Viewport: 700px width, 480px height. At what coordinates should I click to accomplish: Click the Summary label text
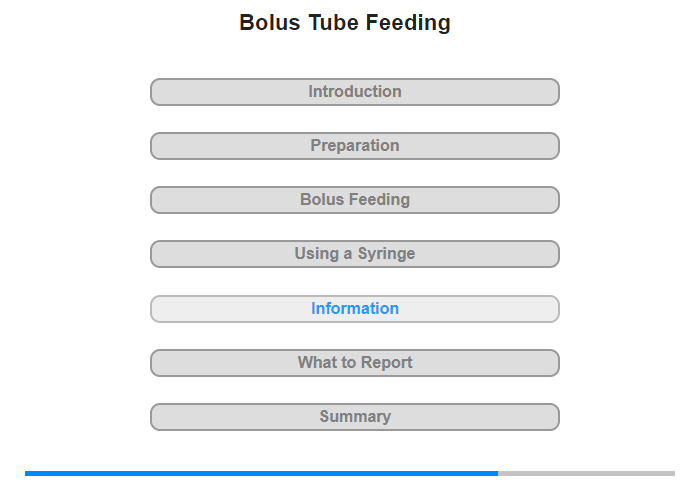pyautogui.click(x=355, y=417)
